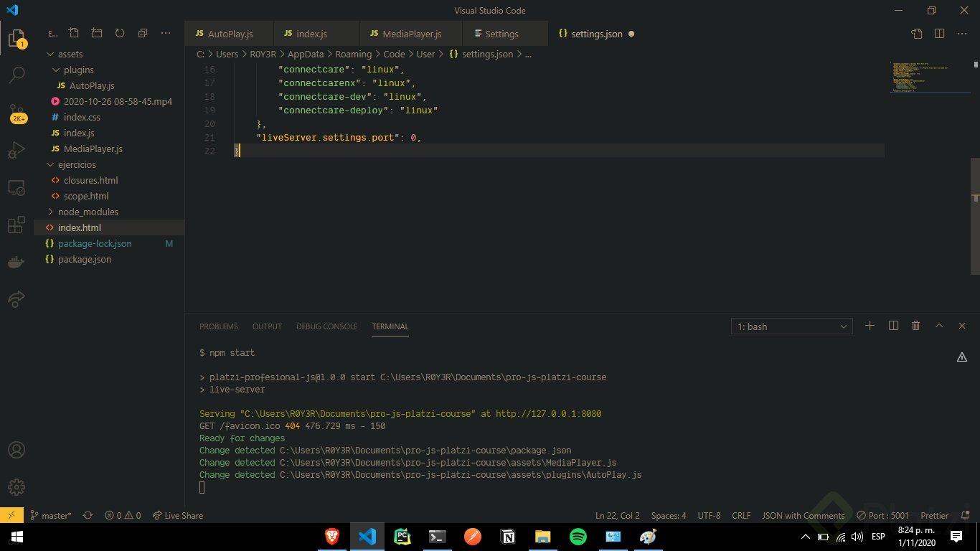Change indentation via Spaces: 4
Screen dimensions: 980x551
coord(669,515)
